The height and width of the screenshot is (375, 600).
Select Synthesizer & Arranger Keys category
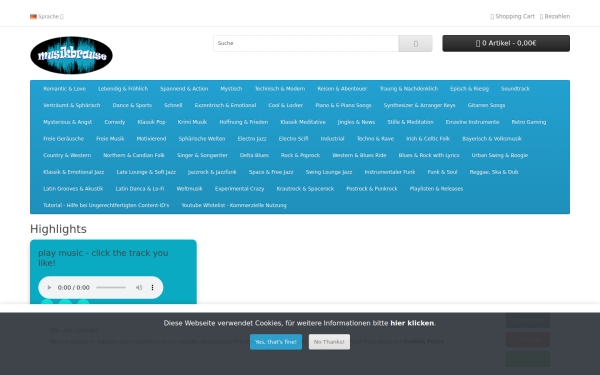(419, 105)
